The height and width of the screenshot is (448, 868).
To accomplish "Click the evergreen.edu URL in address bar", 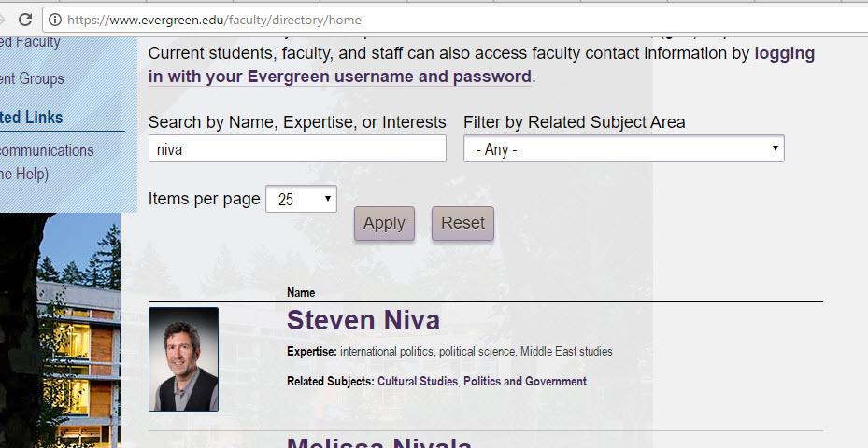I will point(216,20).
